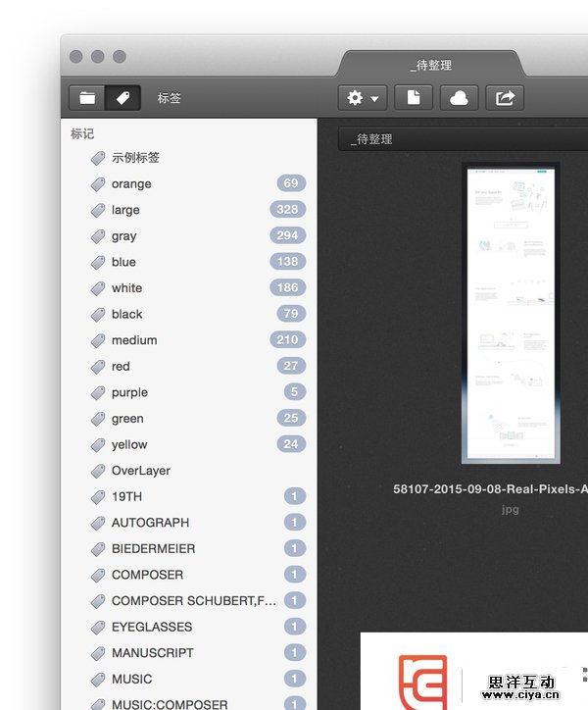Click the tag icon beside red
The image size is (588, 710).
98,367
